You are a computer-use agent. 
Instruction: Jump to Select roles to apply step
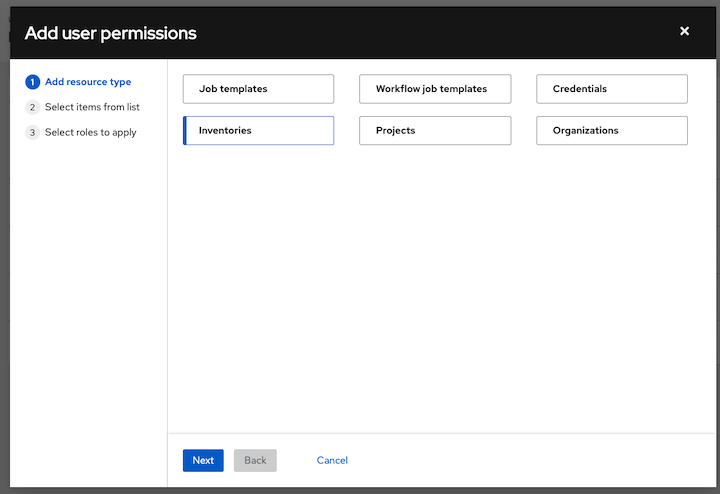[x=90, y=132]
